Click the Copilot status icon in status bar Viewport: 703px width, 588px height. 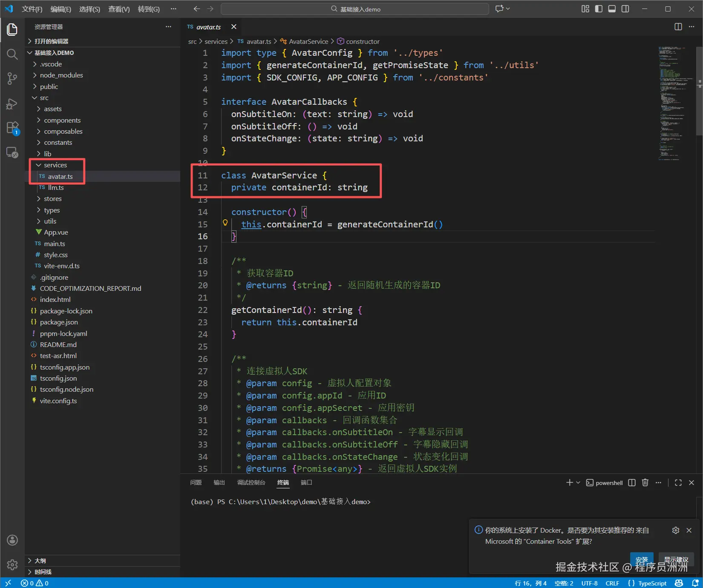679,583
